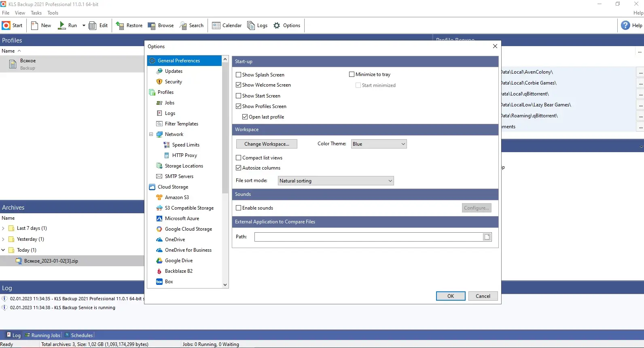Viewport: 644px width, 348px height.
Task: Toggle Open last profile checkbox
Action: [x=245, y=117]
